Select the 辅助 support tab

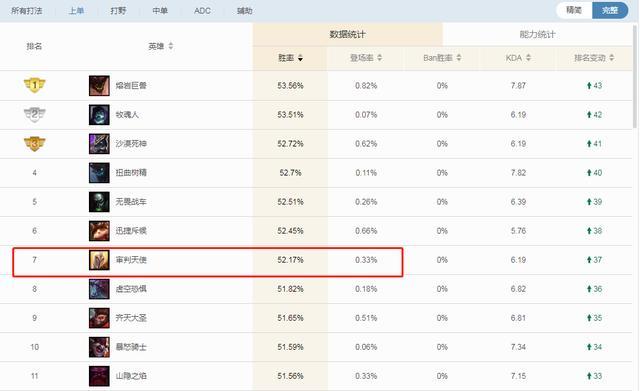244,11
